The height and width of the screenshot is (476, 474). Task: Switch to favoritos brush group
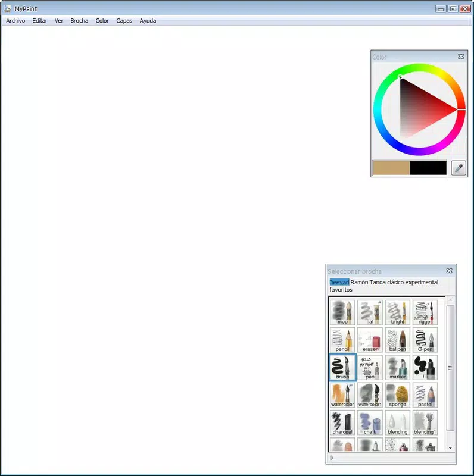coord(341,290)
